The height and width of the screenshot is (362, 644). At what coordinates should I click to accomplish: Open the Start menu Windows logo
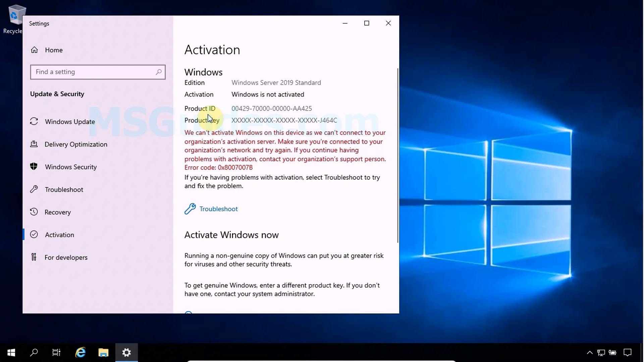pyautogui.click(x=11, y=352)
